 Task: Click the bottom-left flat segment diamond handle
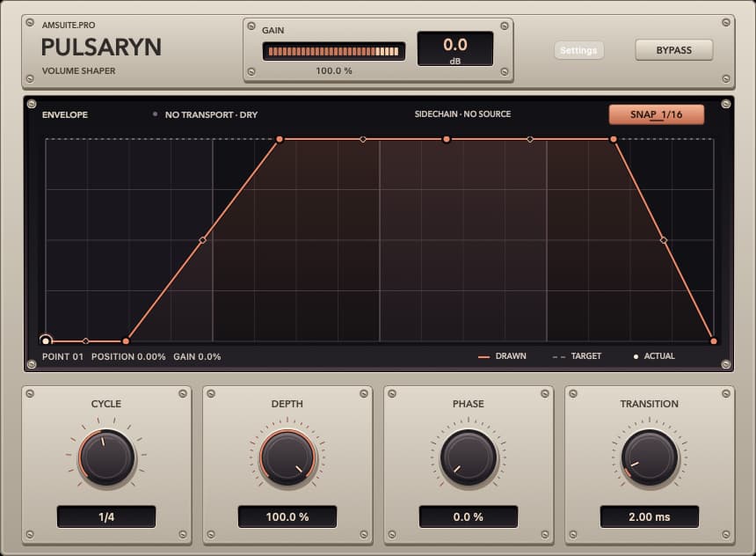[x=86, y=341]
